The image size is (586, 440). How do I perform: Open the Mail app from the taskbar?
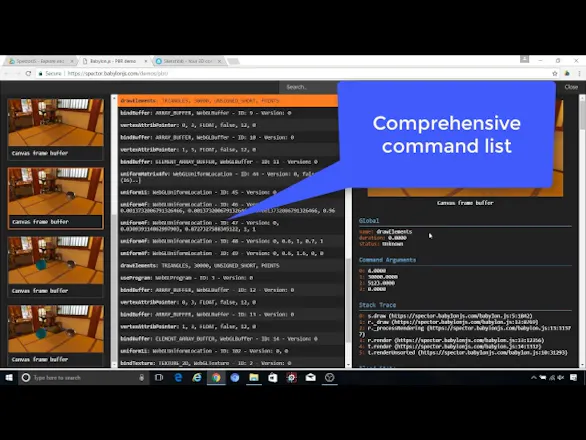click(x=311, y=378)
